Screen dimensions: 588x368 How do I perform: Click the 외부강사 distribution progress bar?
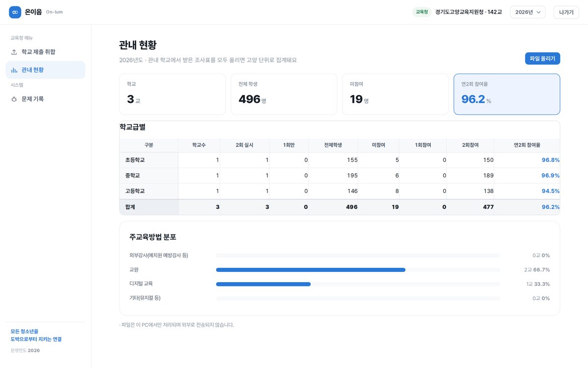(358, 256)
